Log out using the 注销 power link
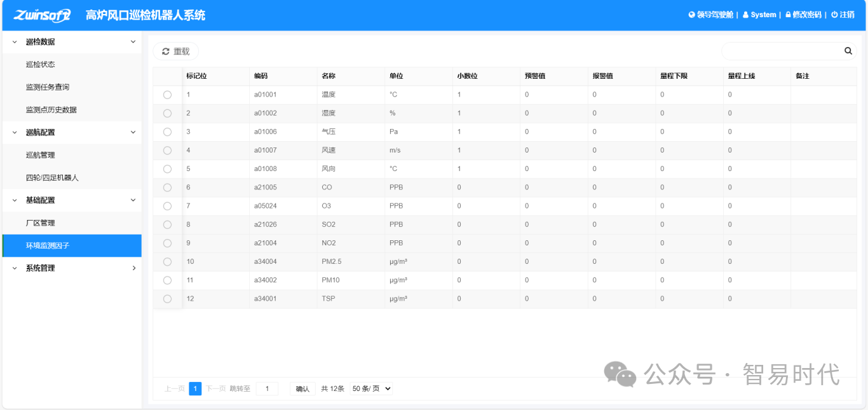 pyautogui.click(x=843, y=15)
